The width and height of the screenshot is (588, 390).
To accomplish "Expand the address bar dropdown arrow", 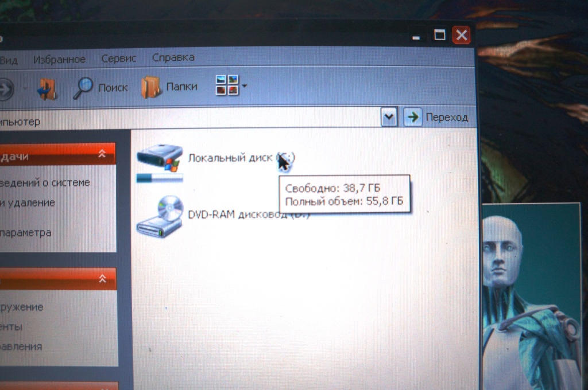I will tap(389, 117).
